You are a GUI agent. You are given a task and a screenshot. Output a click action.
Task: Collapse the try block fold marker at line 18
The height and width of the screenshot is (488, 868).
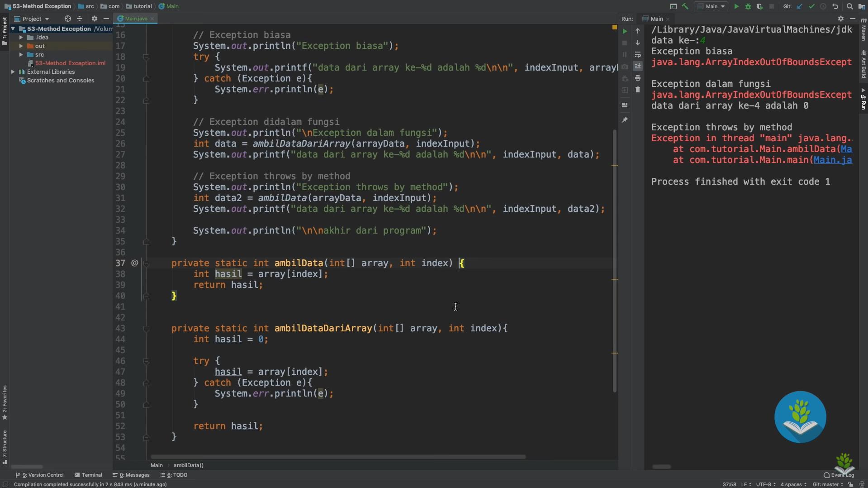(146, 57)
